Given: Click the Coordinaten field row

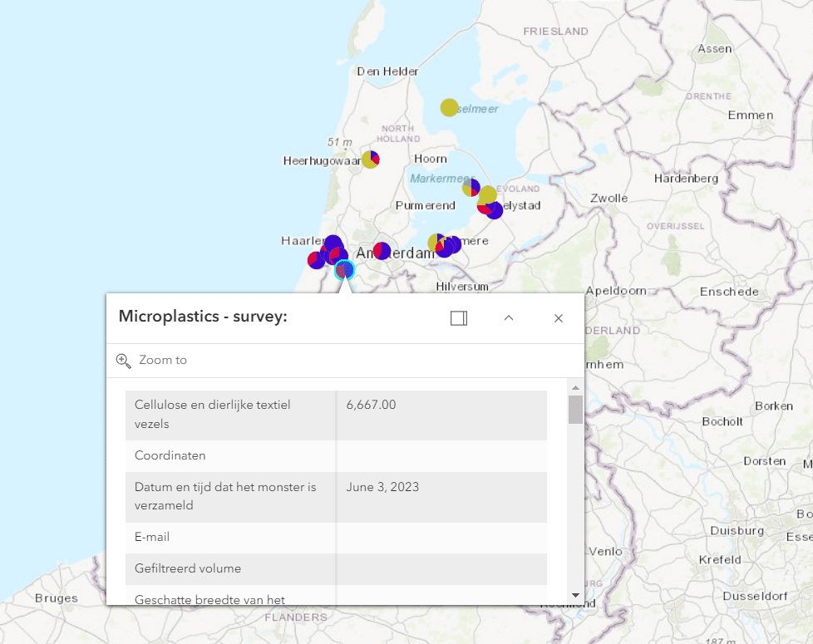Looking at the screenshot, I should coord(170,456).
